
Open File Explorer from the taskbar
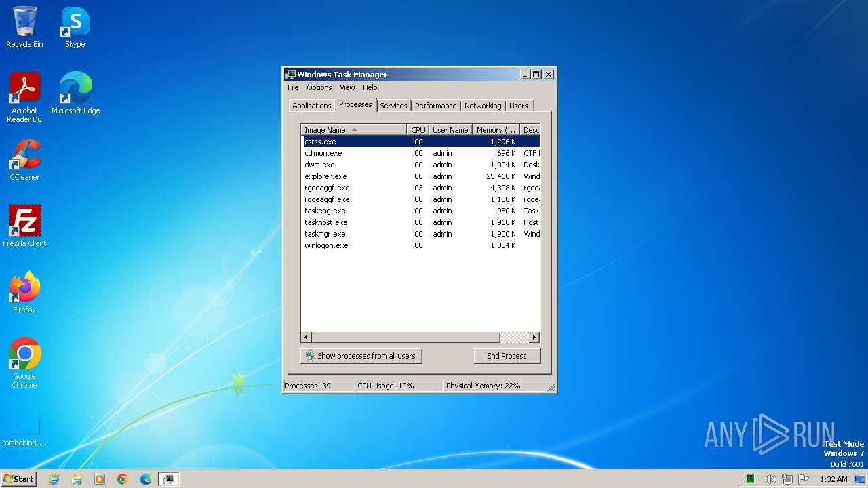[x=77, y=479]
